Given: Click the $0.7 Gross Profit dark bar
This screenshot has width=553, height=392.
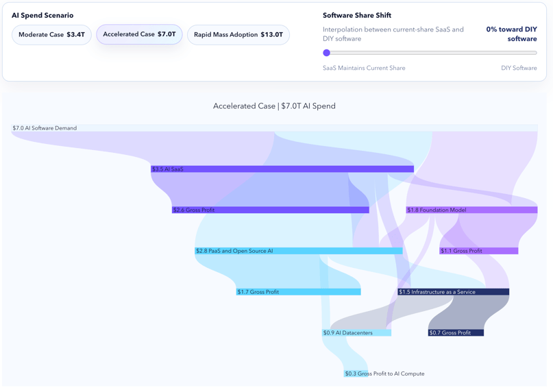Looking at the screenshot, I should click(x=456, y=333).
